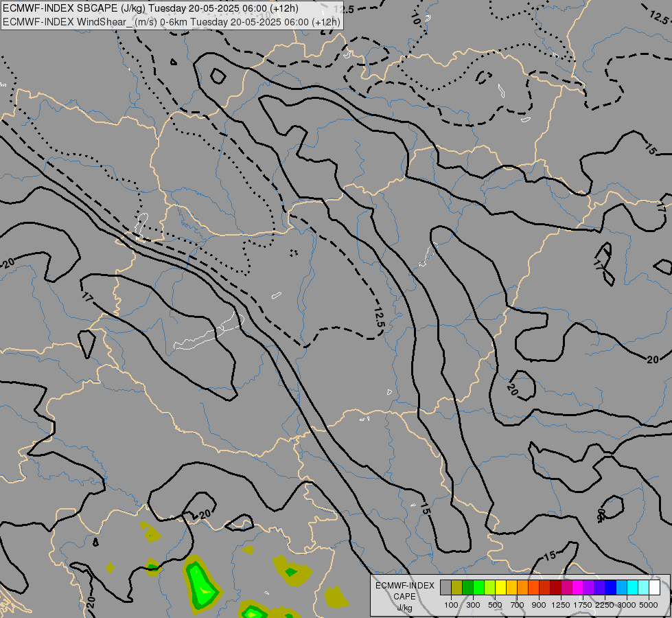Click the 300 legend tick value
Screen dimensions: 672x618
(x=473, y=605)
